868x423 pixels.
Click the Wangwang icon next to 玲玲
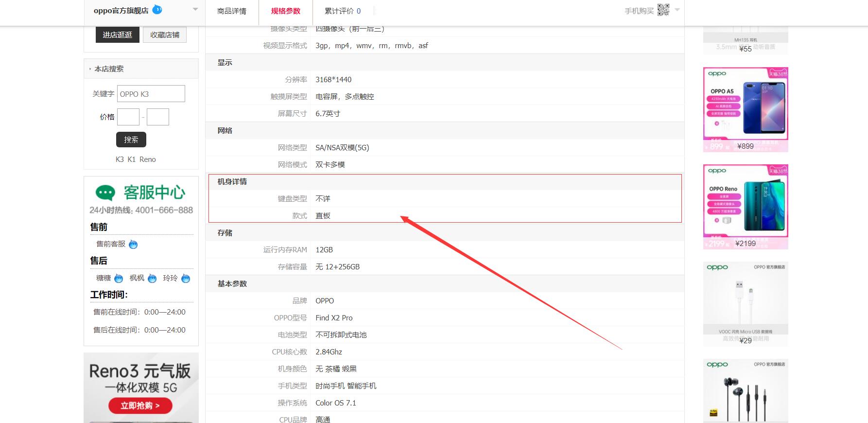tap(186, 279)
